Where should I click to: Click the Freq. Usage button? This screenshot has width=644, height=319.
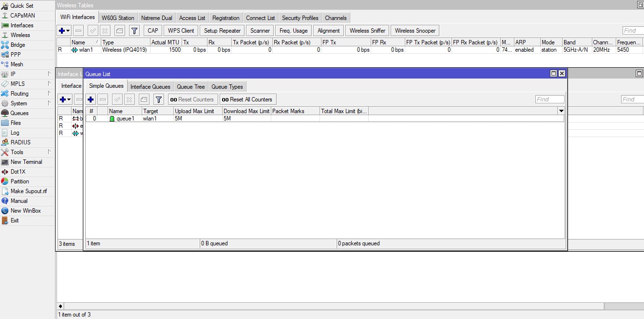(293, 30)
